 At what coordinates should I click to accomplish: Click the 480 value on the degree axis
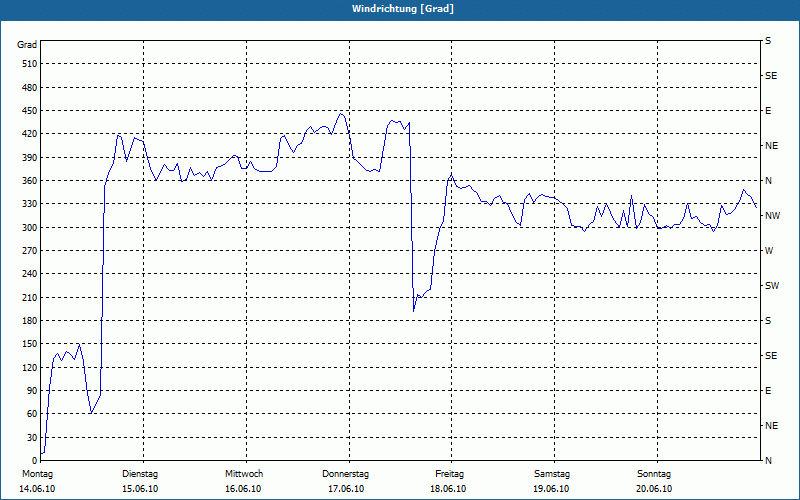coord(30,88)
